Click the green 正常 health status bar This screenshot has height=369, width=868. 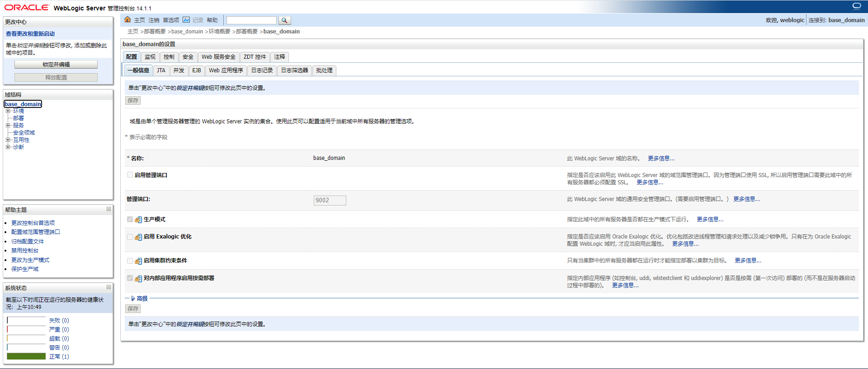point(26,356)
